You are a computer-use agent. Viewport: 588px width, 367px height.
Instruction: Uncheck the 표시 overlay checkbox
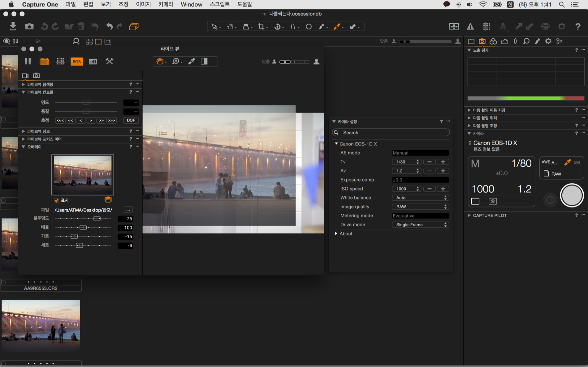pos(56,200)
